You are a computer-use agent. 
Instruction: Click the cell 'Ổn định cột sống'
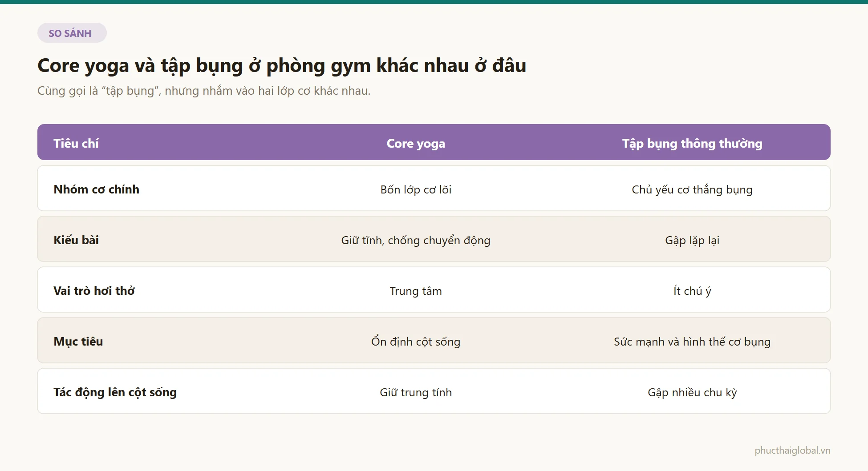pos(416,342)
